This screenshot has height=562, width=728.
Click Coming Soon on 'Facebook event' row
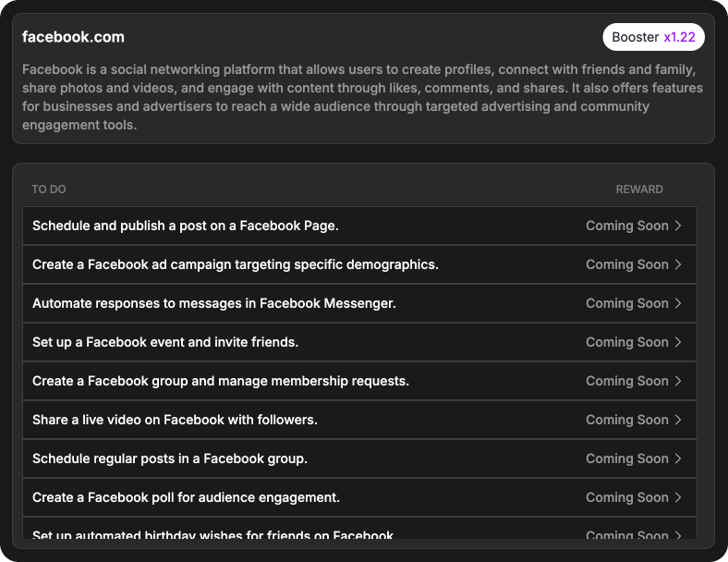(x=626, y=342)
